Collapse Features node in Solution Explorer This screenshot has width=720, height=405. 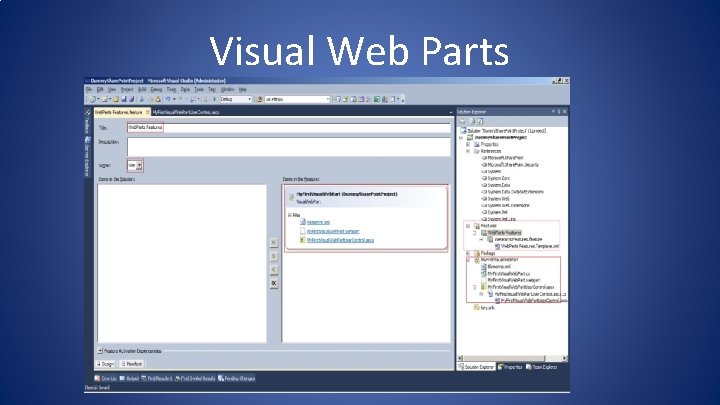(x=468, y=226)
